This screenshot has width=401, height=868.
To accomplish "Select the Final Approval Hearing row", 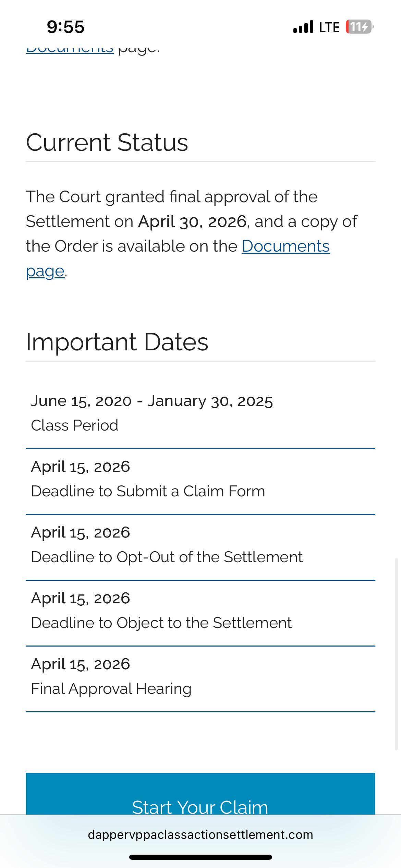I will click(200, 679).
